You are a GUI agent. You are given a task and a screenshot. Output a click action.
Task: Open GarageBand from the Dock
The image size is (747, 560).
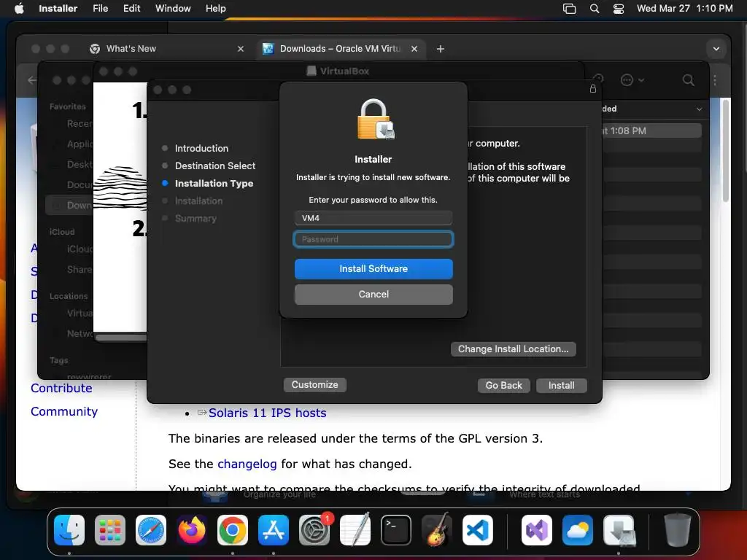437,530
